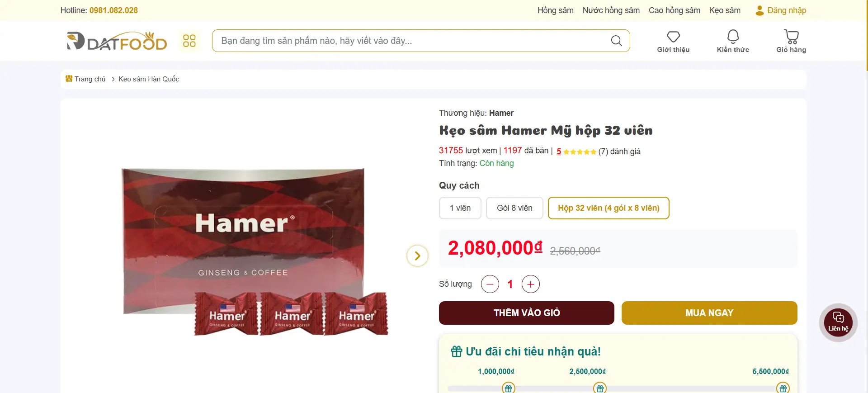Click the search magnifier icon
Image resolution: width=868 pixels, height=393 pixels.
click(x=616, y=41)
